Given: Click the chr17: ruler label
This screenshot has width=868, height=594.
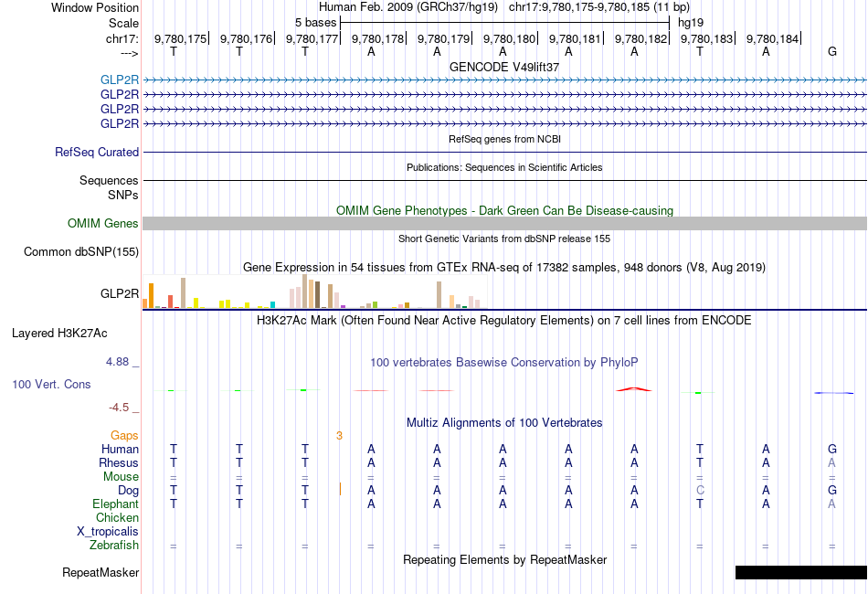Looking at the screenshot, I should click(122, 38).
